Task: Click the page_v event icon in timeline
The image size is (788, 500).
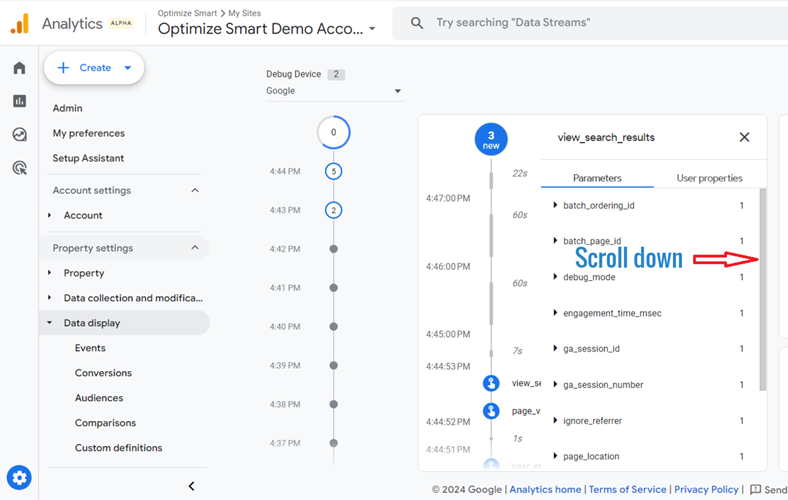Action: 491,411
